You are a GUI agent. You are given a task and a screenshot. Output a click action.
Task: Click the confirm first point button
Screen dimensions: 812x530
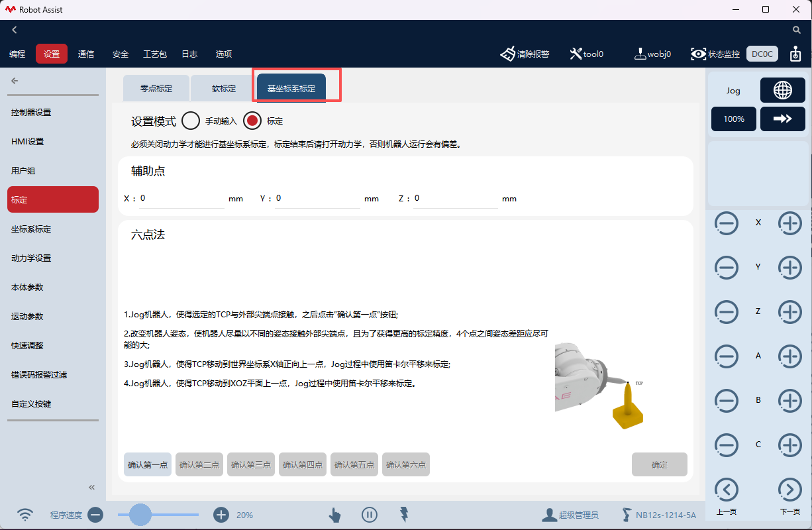tap(148, 465)
